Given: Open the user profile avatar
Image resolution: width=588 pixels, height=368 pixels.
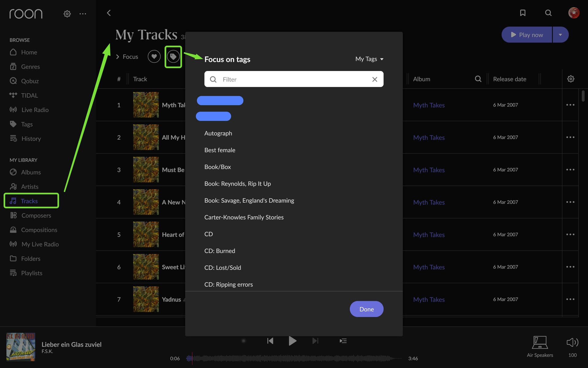Looking at the screenshot, I should click(x=574, y=13).
